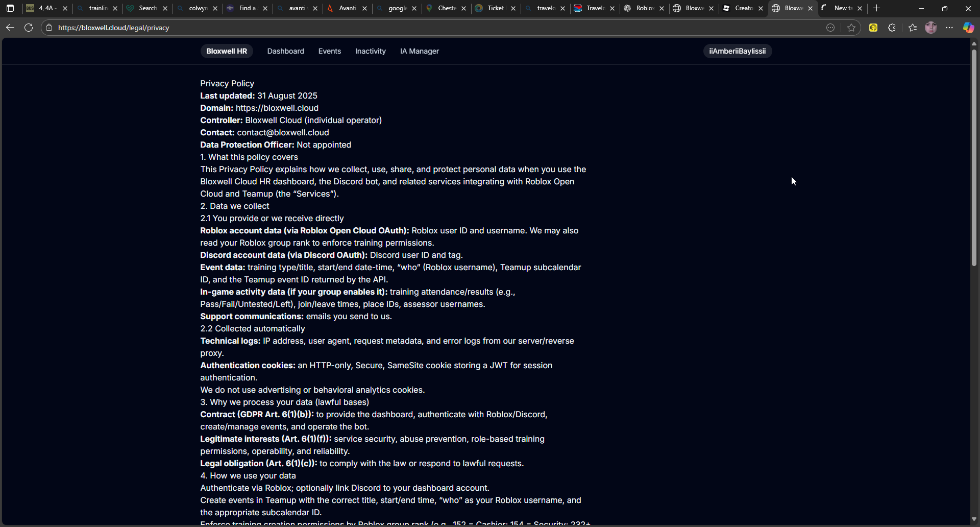Close the active Bloxwell privacy tab
The image size is (980, 527).
click(x=810, y=9)
